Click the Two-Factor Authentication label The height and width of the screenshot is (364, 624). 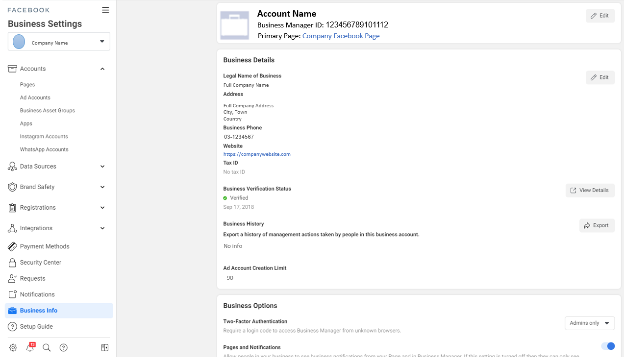point(255,321)
